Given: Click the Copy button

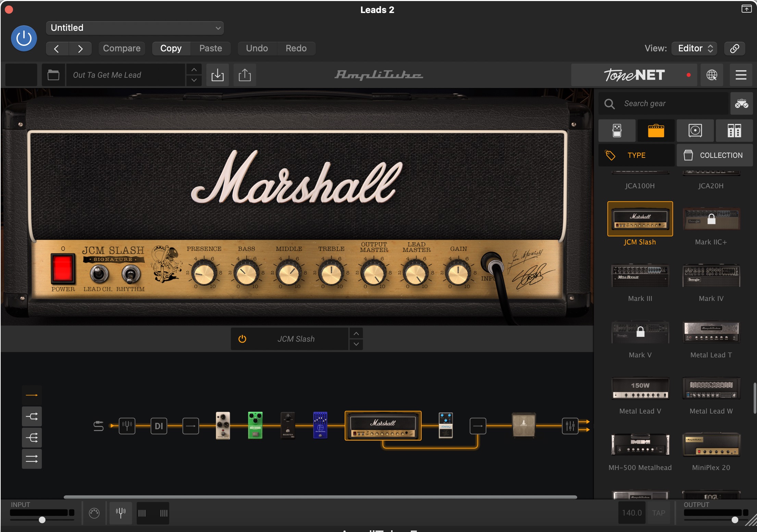Looking at the screenshot, I should click(171, 49).
